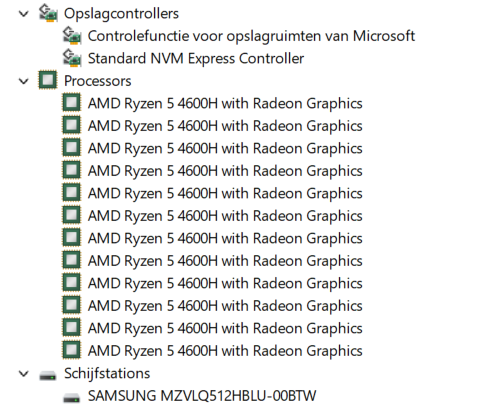Select the Schijfstations category label
The height and width of the screenshot is (406, 482).
[107, 373]
